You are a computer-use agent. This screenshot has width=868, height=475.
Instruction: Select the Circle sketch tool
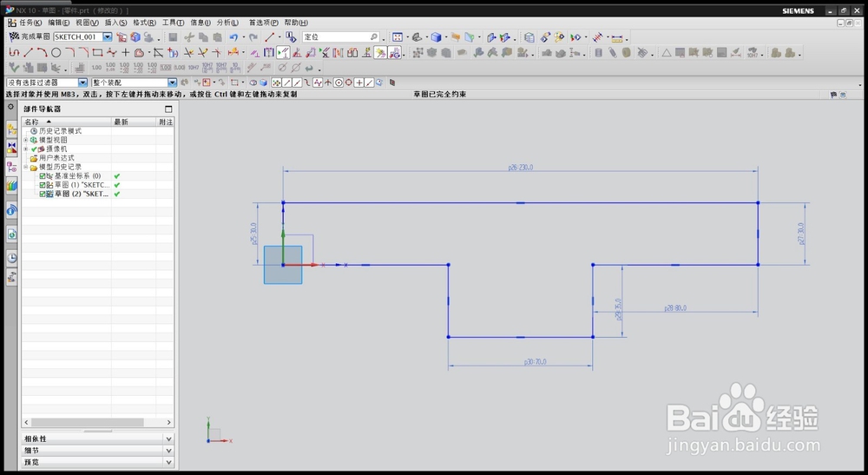[56, 53]
